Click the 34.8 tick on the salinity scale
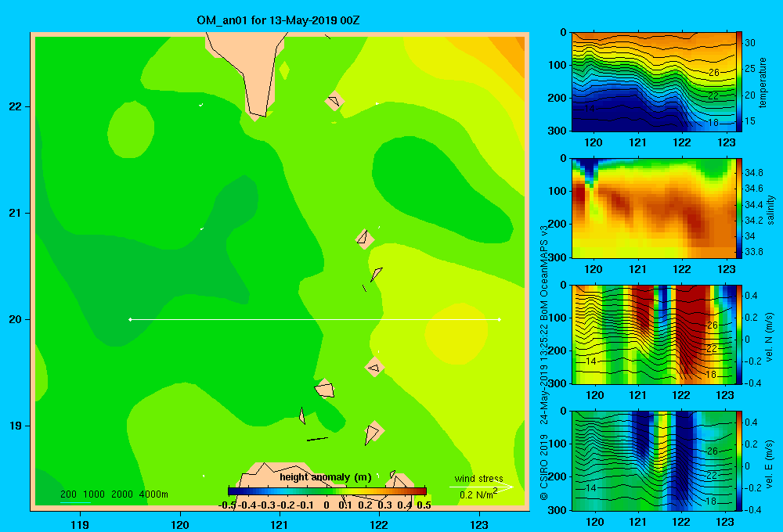This screenshot has height=532, width=783. 753,173
